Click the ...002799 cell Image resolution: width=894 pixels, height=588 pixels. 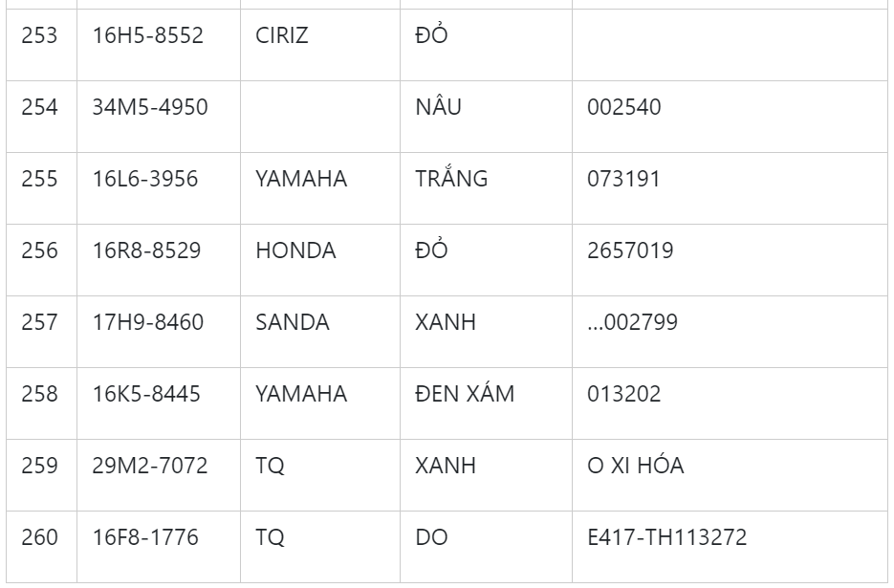tap(632, 322)
